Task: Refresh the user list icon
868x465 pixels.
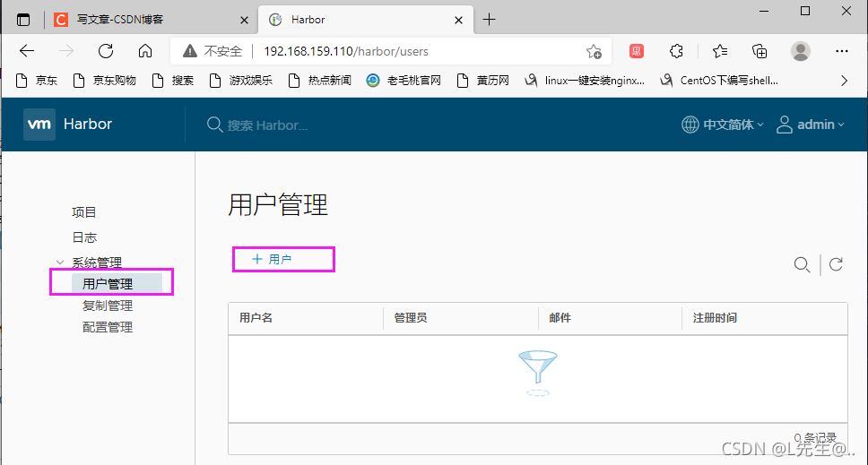Action: [836, 264]
